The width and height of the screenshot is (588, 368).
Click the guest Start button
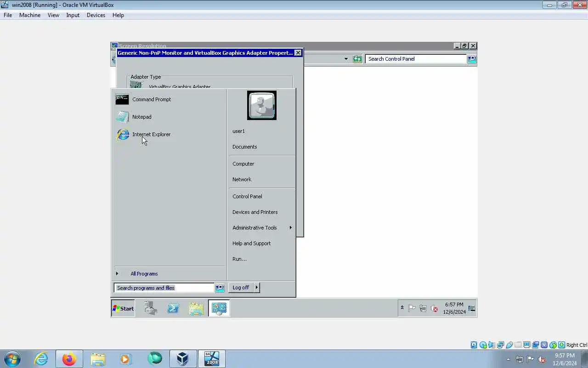pos(123,309)
